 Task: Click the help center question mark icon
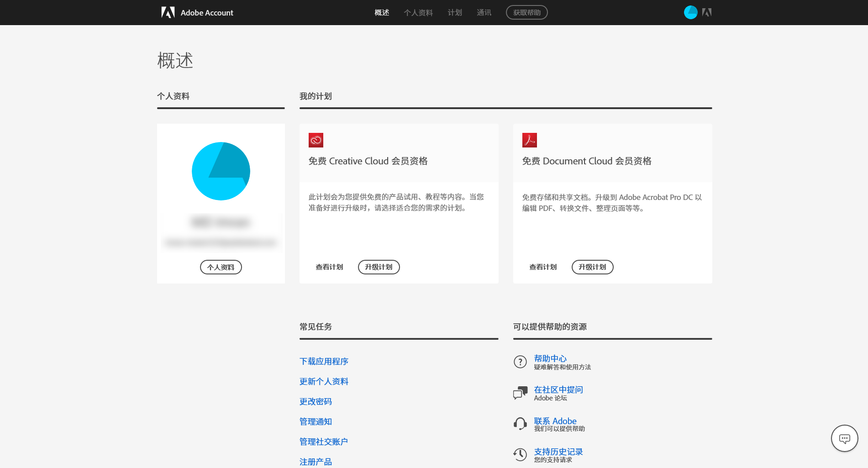pos(520,362)
